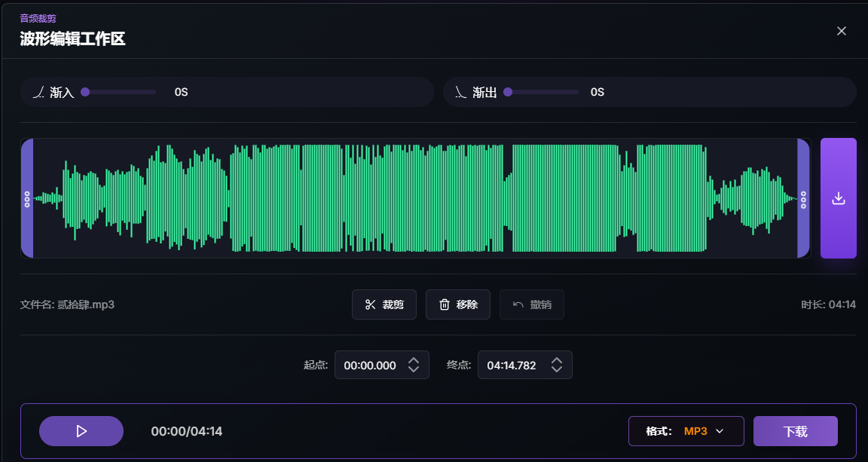Click the 终点 end time input field
Viewport: 868px width, 462px height.
[x=524, y=365]
